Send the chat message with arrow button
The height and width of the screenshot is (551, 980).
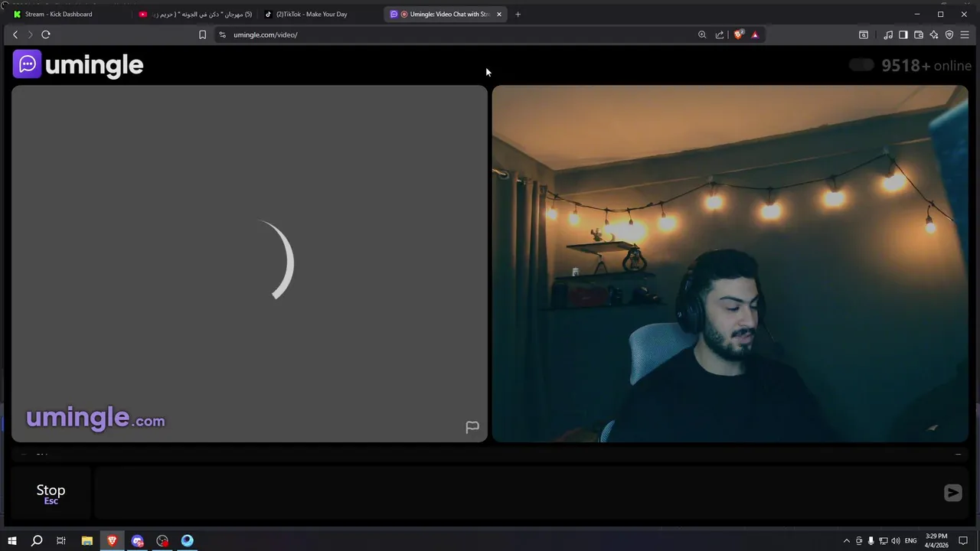pyautogui.click(x=952, y=493)
